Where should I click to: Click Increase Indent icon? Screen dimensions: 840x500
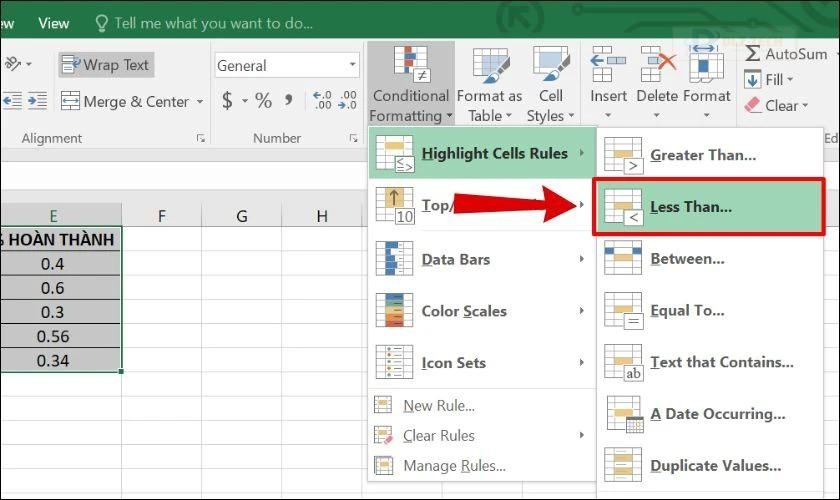tap(37, 101)
